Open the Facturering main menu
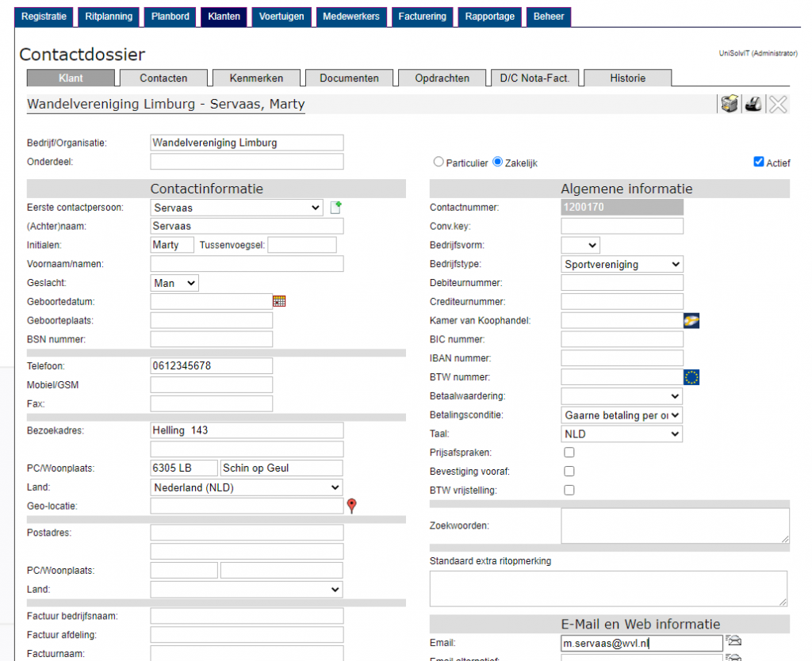 (x=422, y=17)
